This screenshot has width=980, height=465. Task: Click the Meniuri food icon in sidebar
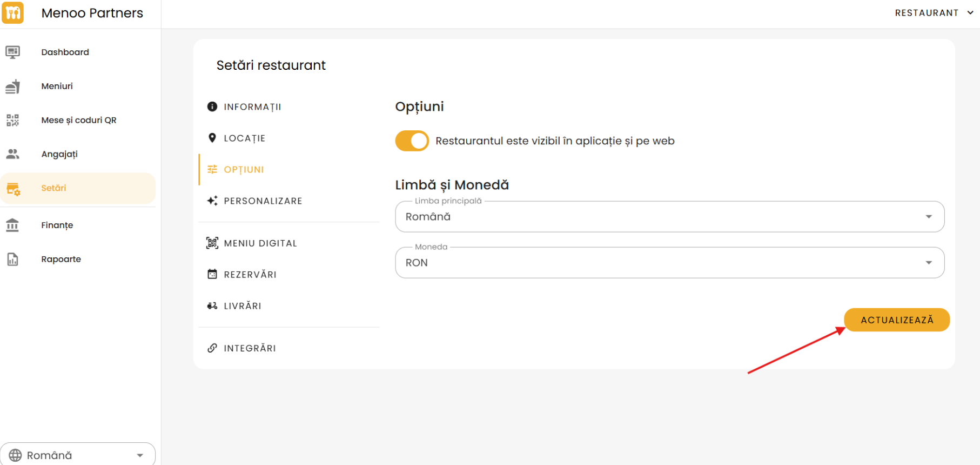click(x=12, y=87)
